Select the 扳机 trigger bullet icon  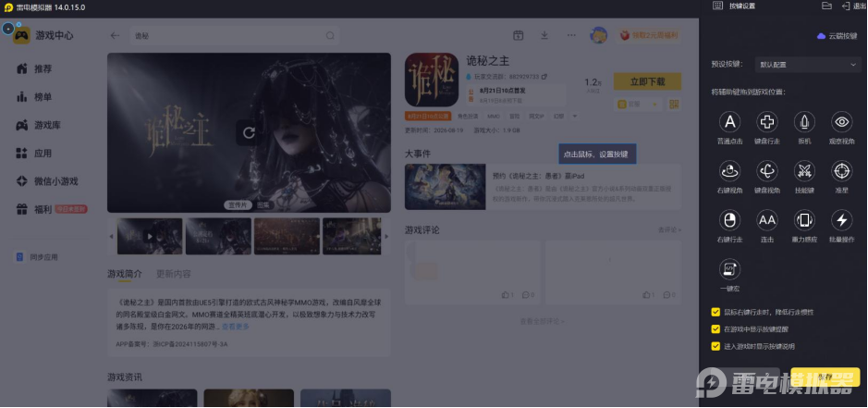(x=804, y=122)
